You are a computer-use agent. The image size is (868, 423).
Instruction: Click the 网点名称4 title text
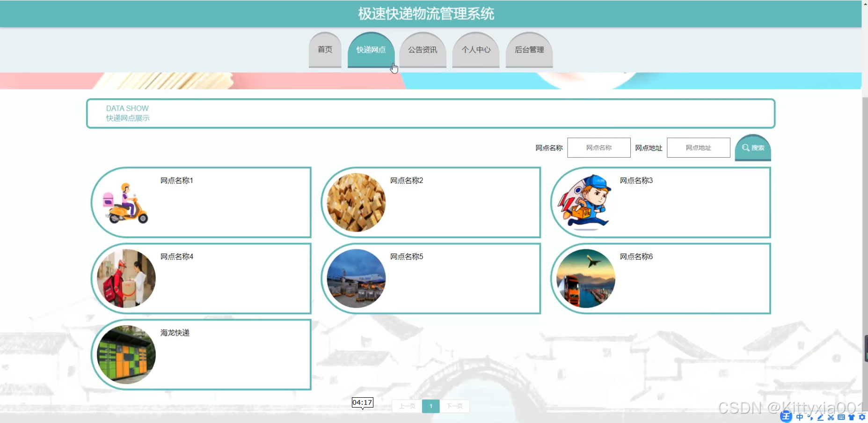177,256
